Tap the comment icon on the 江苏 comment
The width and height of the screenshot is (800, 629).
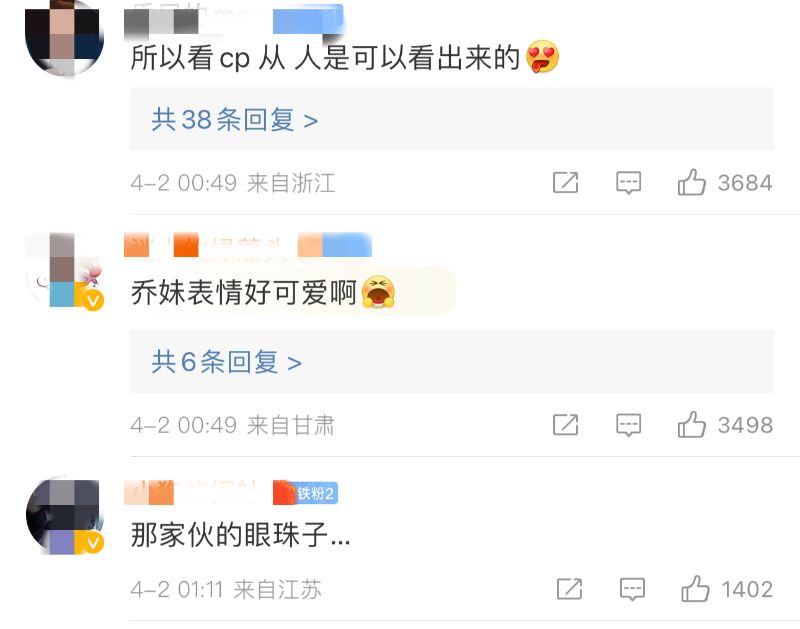tap(632, 589)
